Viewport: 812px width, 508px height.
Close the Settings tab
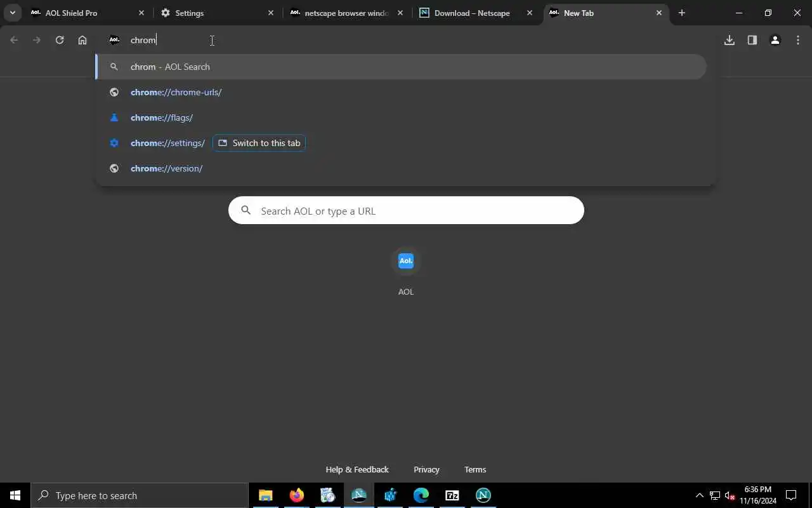click(271, 13)
